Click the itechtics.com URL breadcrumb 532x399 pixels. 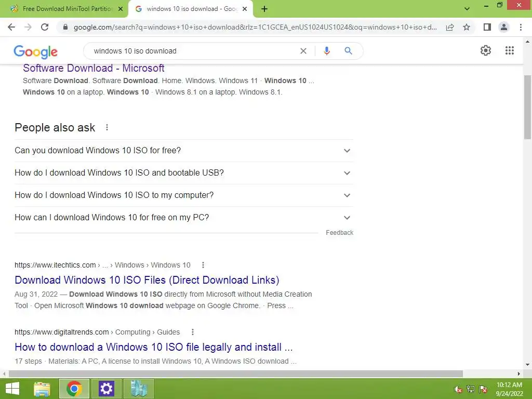coord(102,265)
